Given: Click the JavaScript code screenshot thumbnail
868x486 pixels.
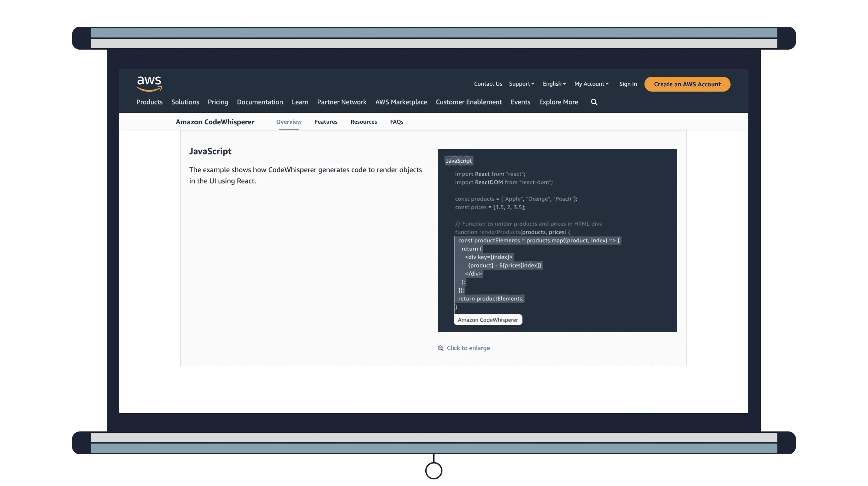Looking at the screenshot, I should 557,240.
